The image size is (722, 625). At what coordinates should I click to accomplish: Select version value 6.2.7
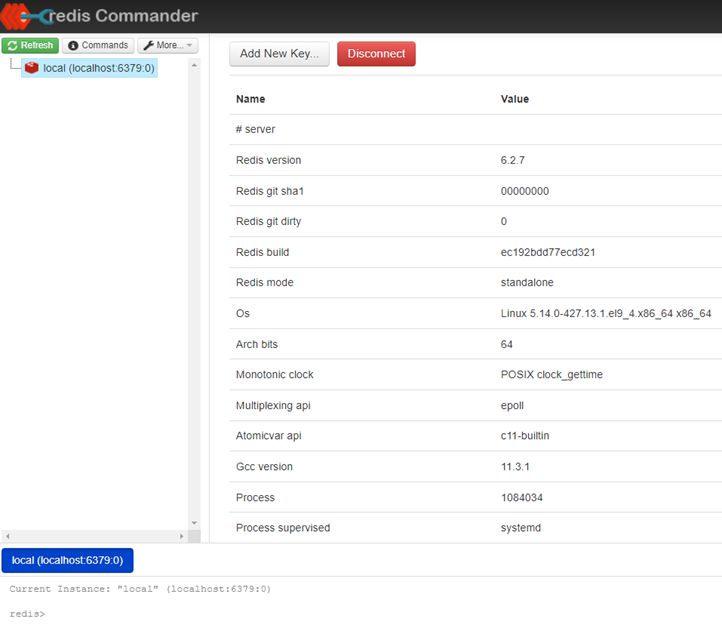(512, 160)
